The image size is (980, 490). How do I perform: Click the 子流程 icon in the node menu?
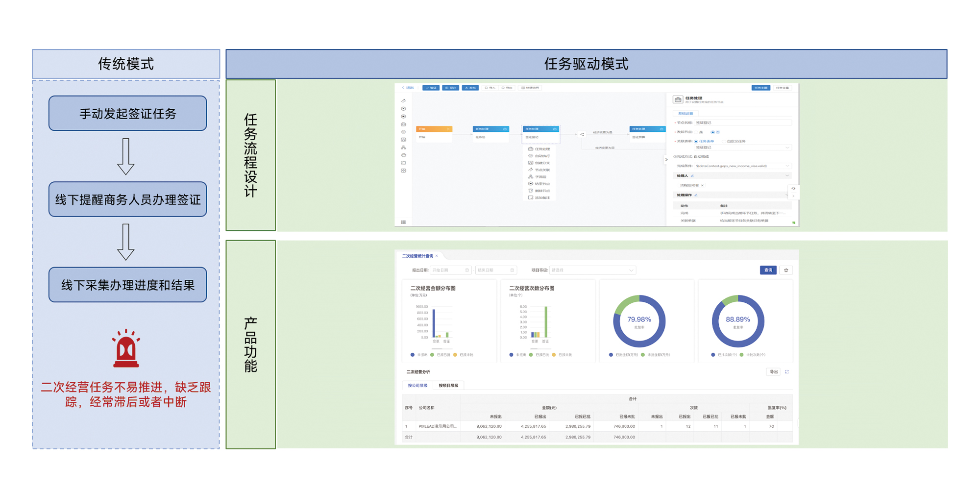tap(530, 177)
